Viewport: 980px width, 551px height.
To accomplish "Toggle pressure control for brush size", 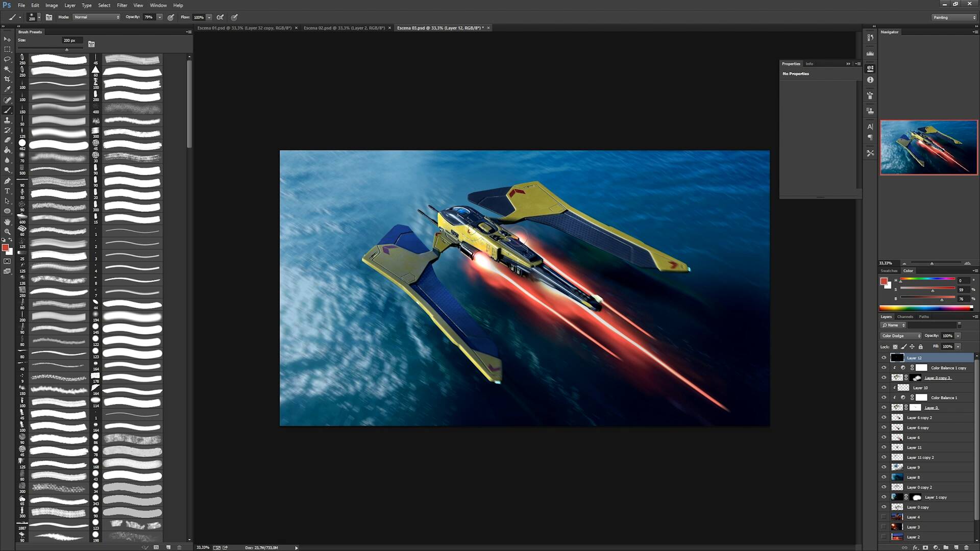I will click(234, 17).
